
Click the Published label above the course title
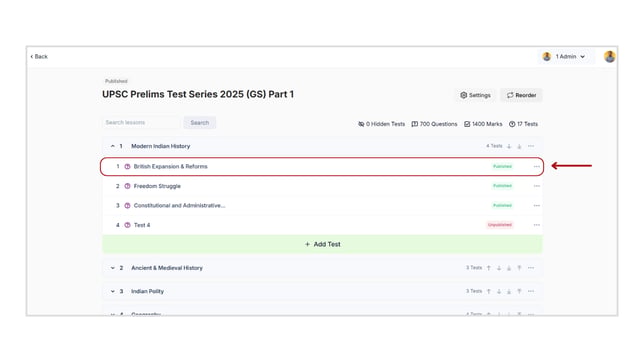point(116,81)
